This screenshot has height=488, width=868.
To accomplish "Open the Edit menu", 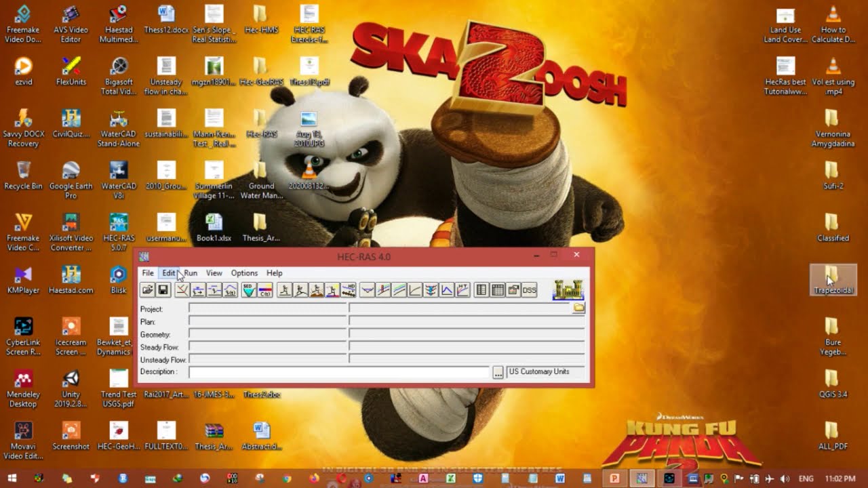I will tap(168, 273).
